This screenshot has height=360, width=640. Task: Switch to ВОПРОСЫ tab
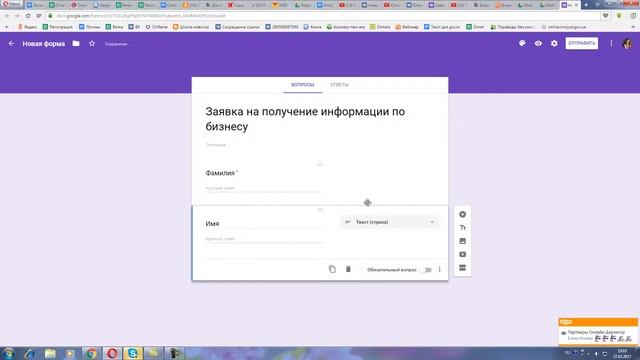click(302, 85)
